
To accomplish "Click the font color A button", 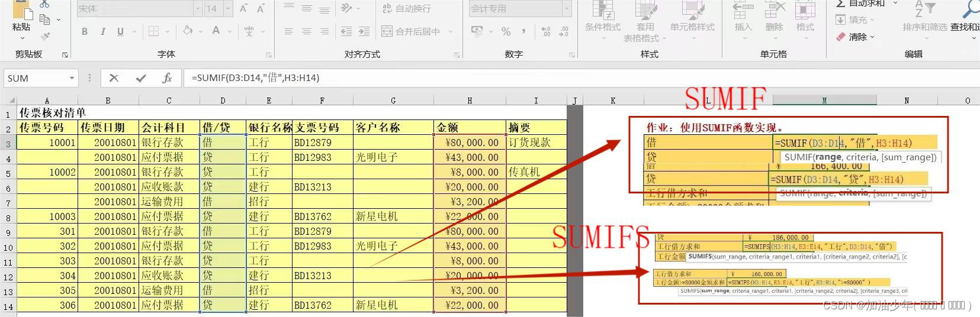I will [x=216, y=31].
